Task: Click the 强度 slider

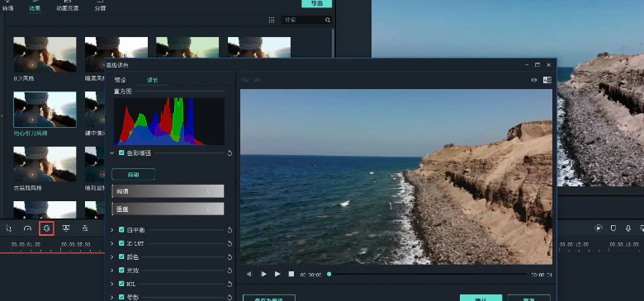Action: coord(168,209)
